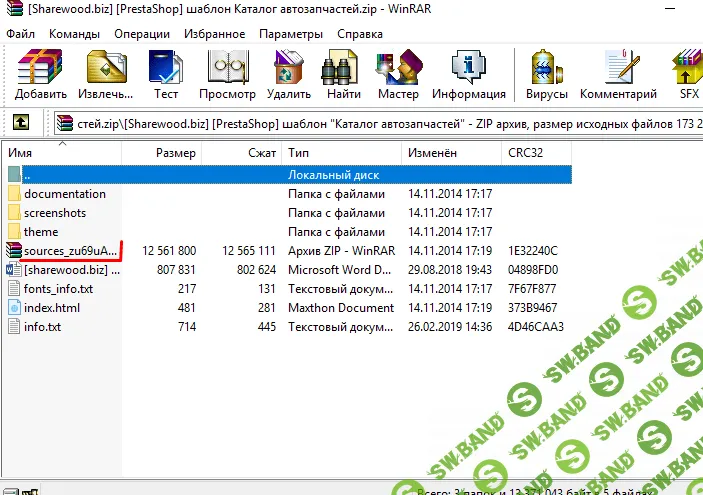Minimize the WinRAR window
This screenshot has width=703, height=495.
[670, 9]
